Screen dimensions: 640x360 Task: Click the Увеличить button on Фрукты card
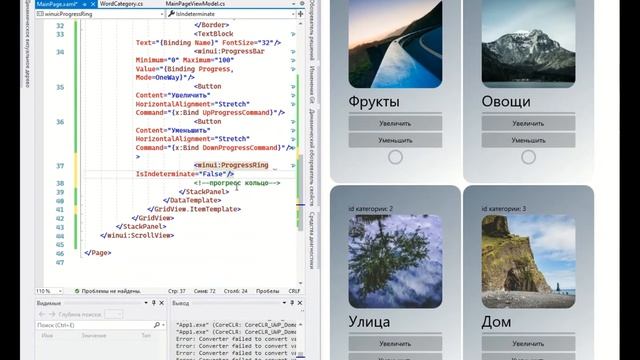click(x=395, y=123)
